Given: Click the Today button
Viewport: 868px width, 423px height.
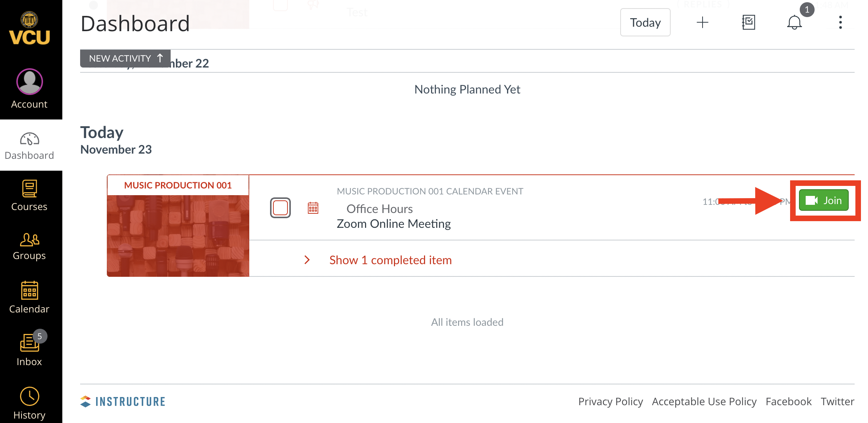Looking at the screenshot, I should [x=645, y=22].
